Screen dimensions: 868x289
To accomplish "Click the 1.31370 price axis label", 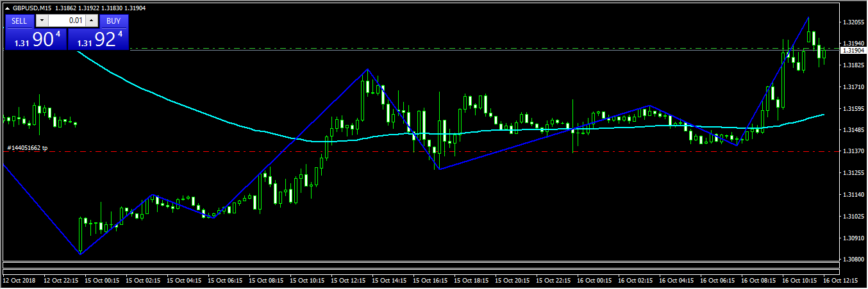I will 853,151.
